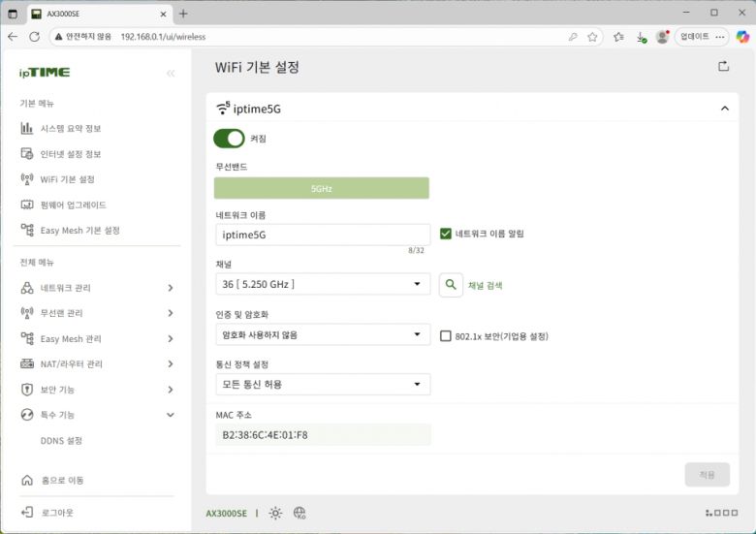Select 시스템 요약 정보 menu label

point(71,128)
